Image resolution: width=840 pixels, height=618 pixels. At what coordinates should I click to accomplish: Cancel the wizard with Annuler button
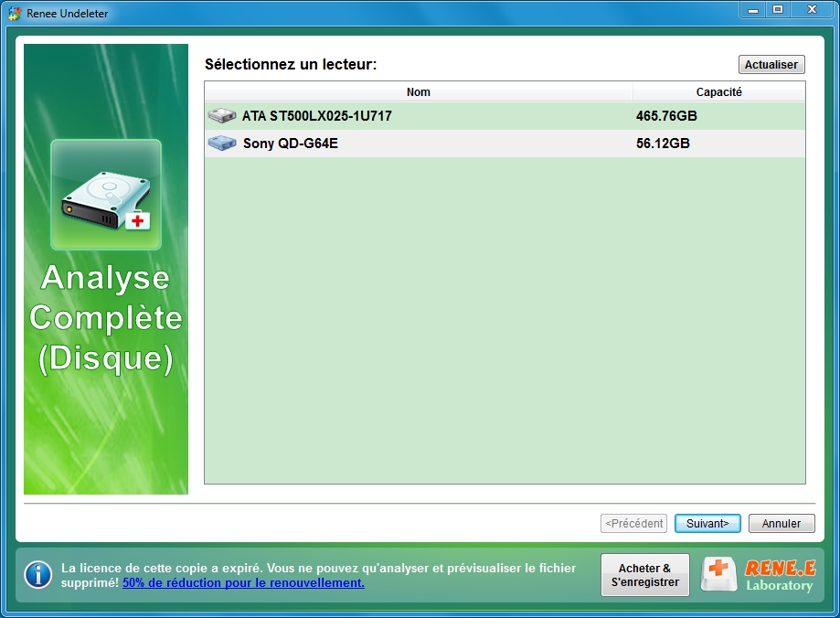782,523
